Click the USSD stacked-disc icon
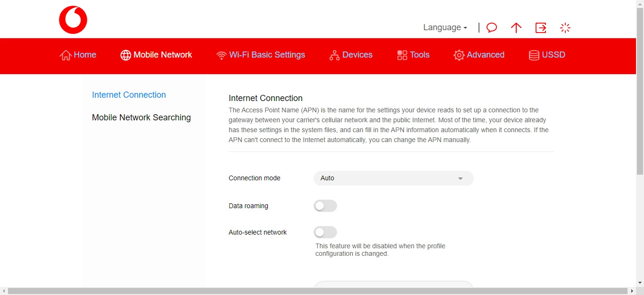This screenshot has width=644, height=295. click(533, 55)
